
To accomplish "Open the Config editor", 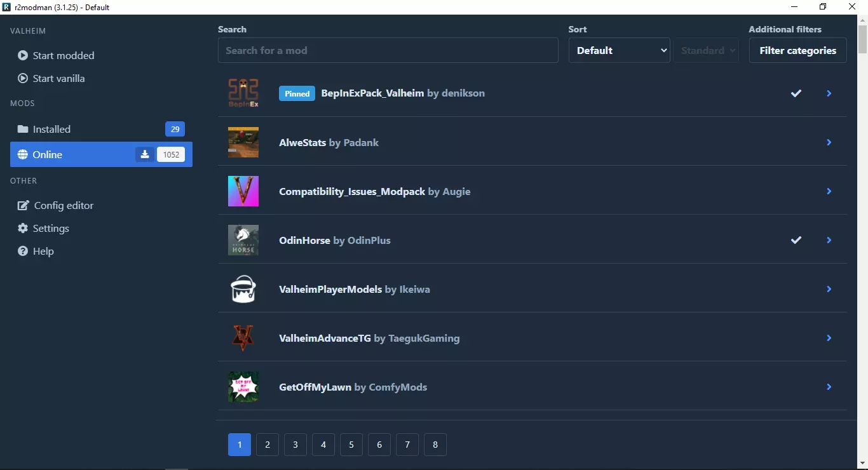I will click(x=101, y=205).
